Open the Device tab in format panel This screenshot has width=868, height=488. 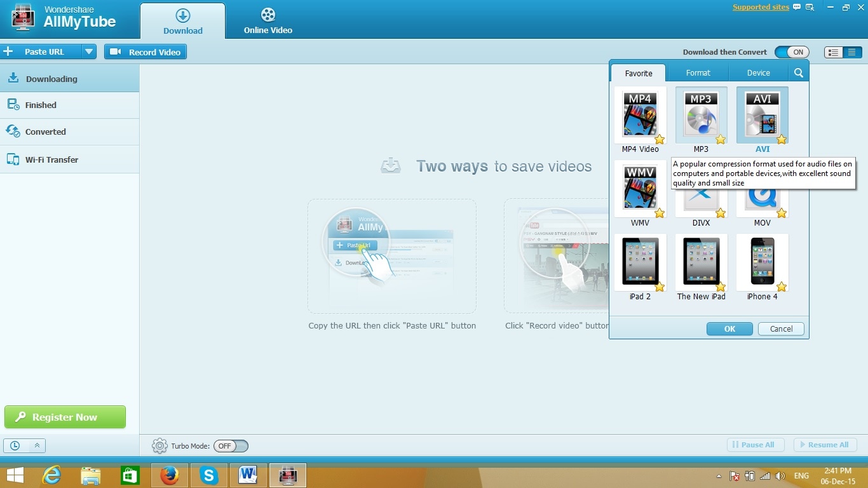[x=758, y=73]
